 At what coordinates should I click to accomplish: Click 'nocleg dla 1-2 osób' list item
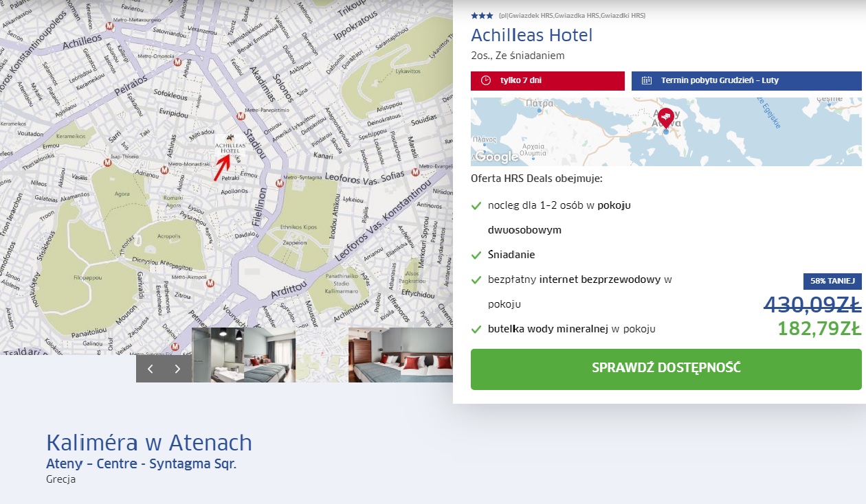pyautogui.click(x=559, y=218)
